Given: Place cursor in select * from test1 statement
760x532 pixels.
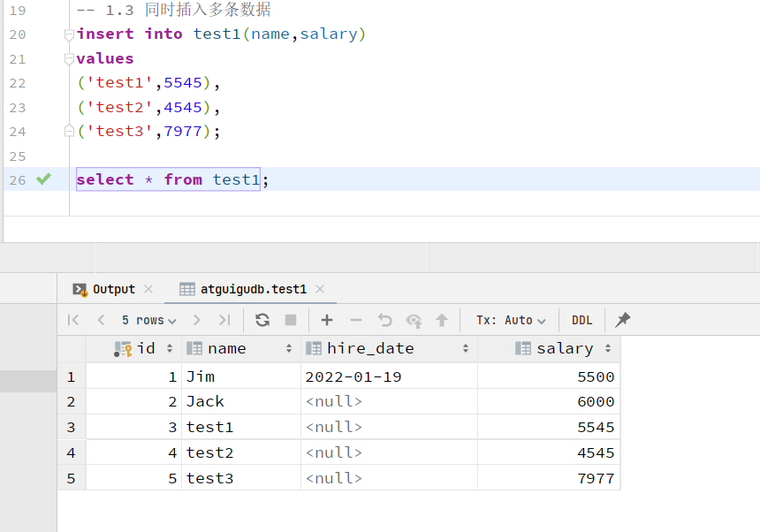Looking at the screenshot, I should [168, 179].
